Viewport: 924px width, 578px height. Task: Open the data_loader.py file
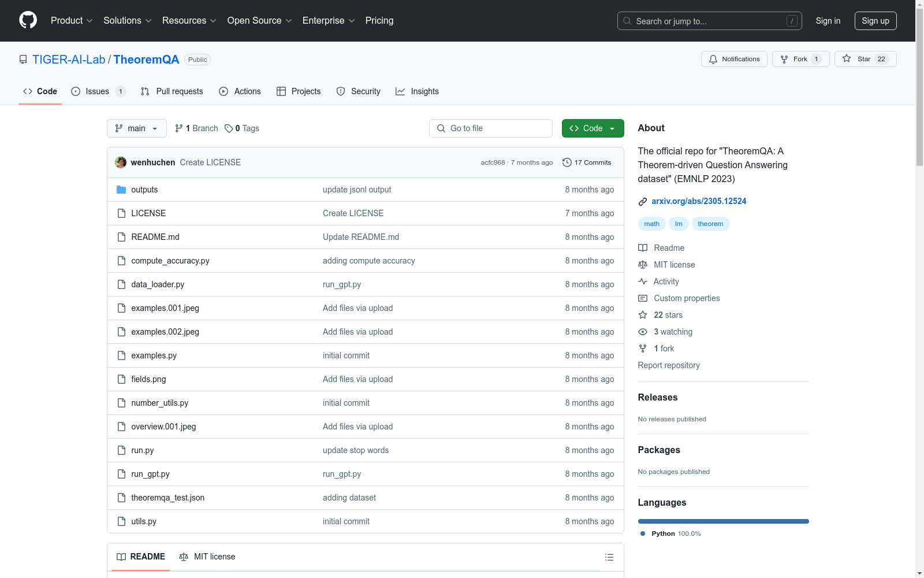point(158,284)
